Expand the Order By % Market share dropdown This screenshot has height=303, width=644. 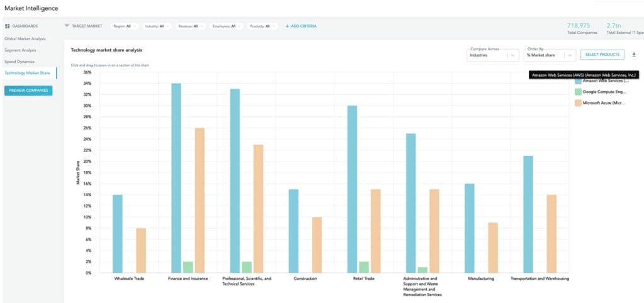click(x=550, y=55)
